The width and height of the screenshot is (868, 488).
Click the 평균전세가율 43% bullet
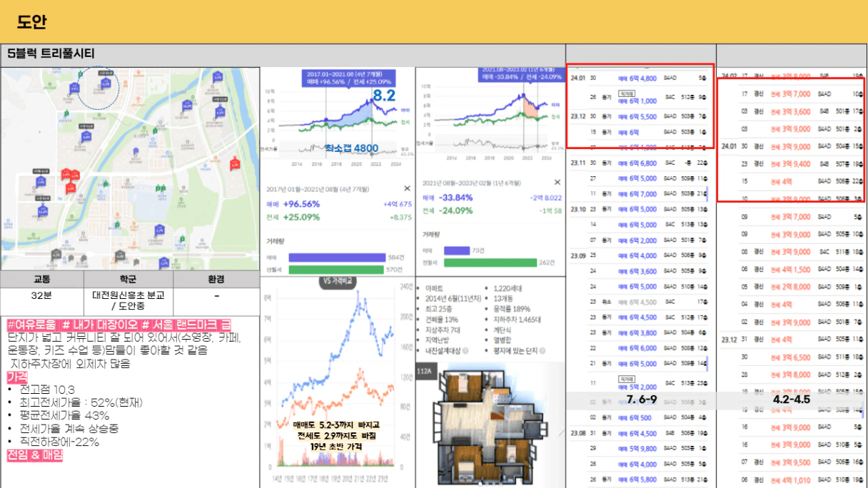pos(65,415)
